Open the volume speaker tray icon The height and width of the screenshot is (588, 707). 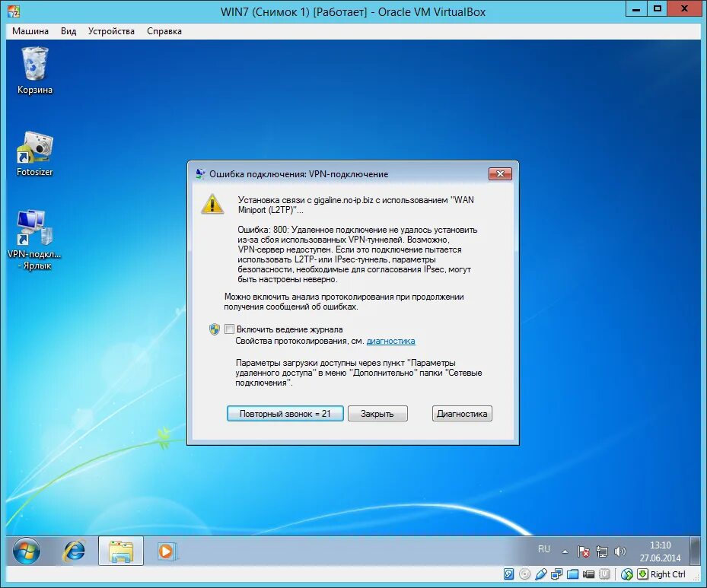tap(620, 551)
